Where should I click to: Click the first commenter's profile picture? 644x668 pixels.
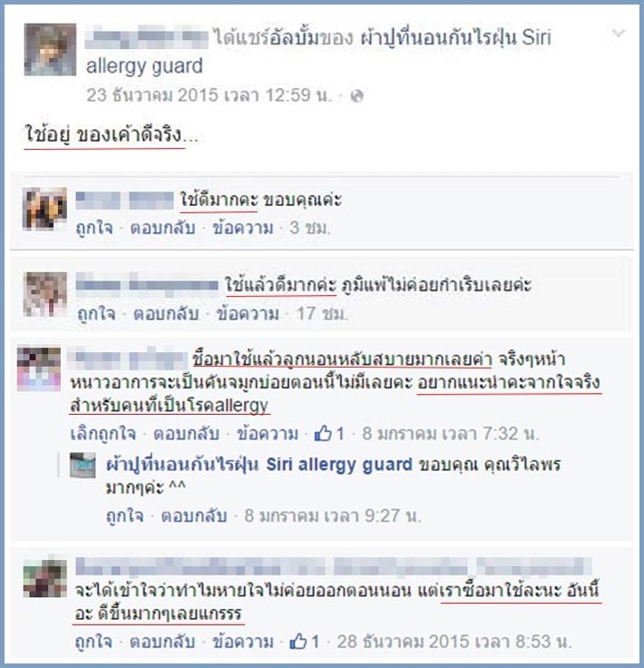pos(44,209)
